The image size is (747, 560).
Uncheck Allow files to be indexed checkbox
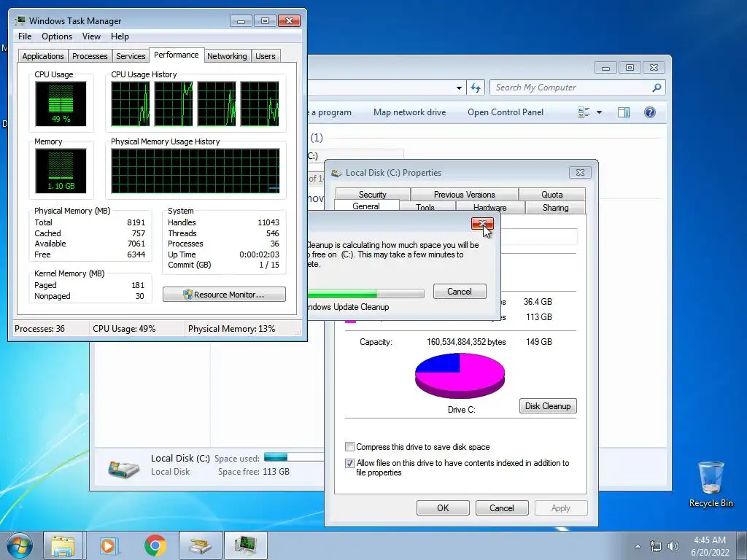point(349,463)
